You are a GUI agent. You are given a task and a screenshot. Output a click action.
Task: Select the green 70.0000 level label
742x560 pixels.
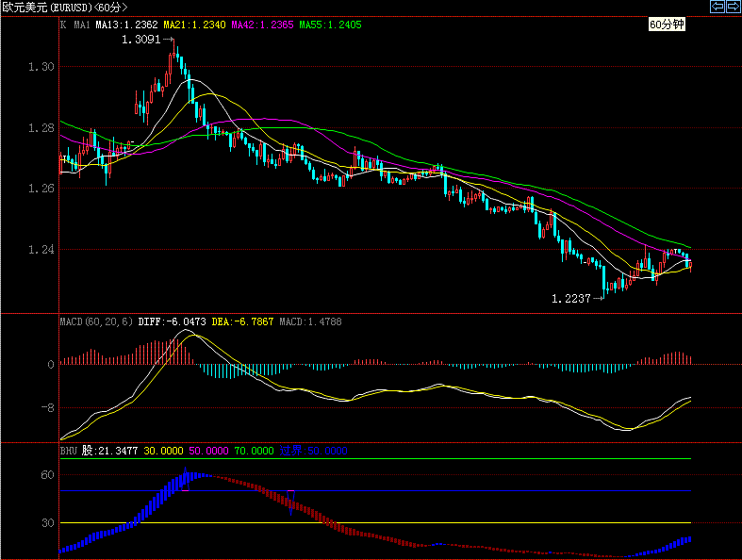[253, 451]
